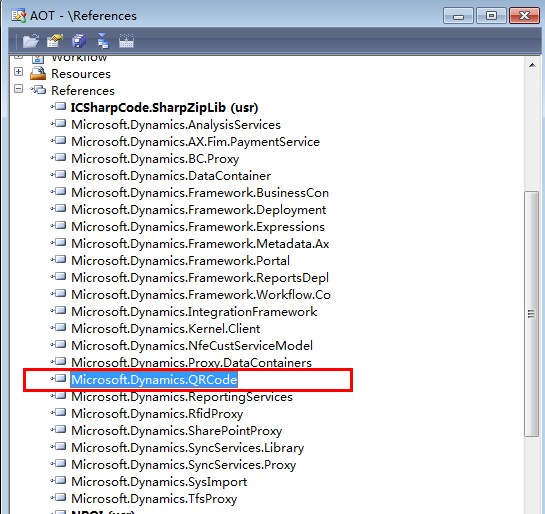Select Microsoft.Dynamics.RfidProxy reference
The image size is (545, 514).
157,414
